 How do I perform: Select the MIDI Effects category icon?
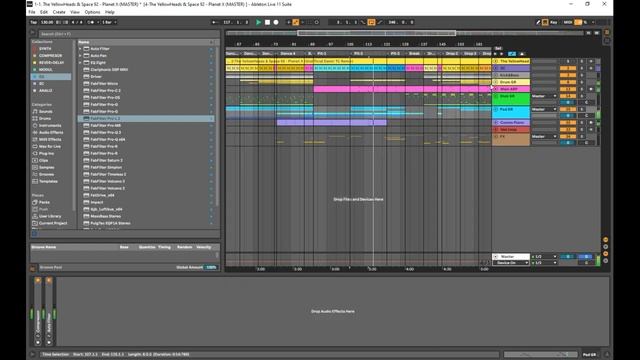[35, 139]
